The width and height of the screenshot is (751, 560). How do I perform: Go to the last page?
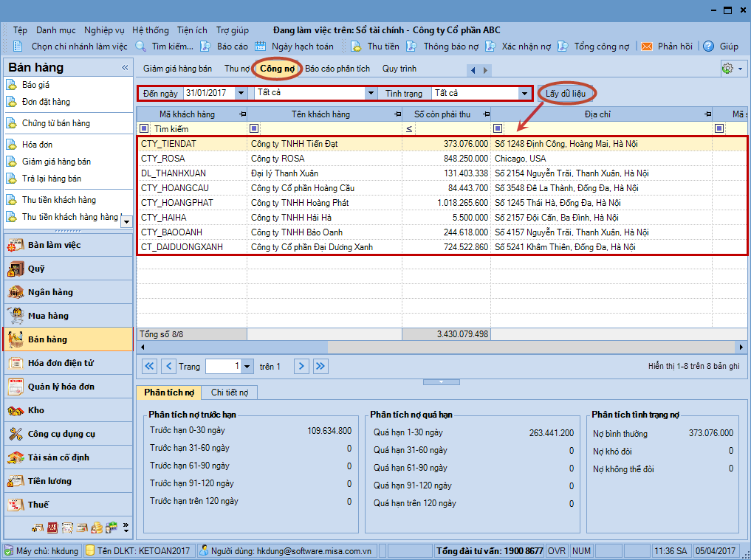[320, 367]
